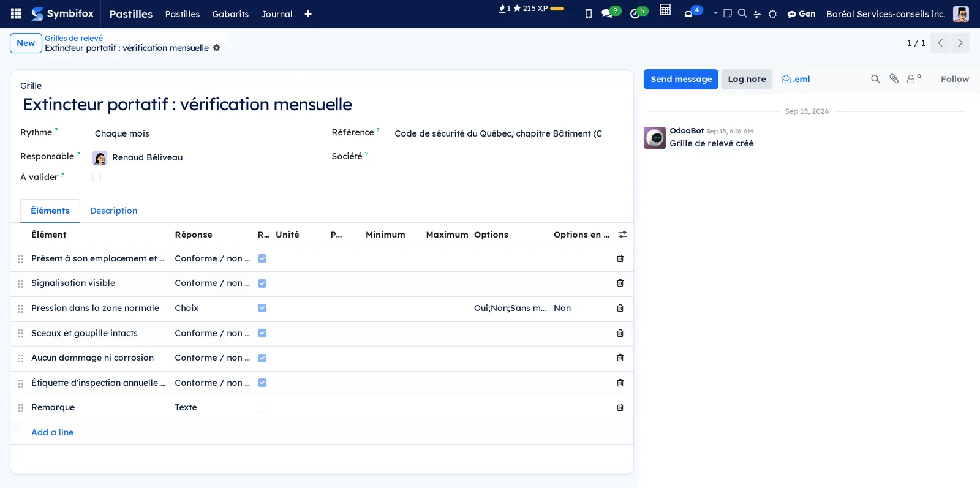
Task: Open the record actions gear icon
Action: point(216,48)
